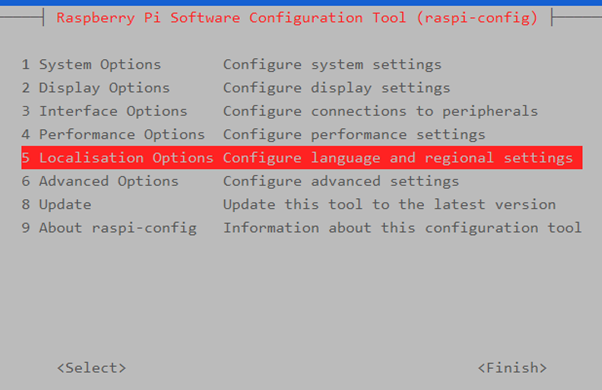Click the <Select> button

(91, 368)
